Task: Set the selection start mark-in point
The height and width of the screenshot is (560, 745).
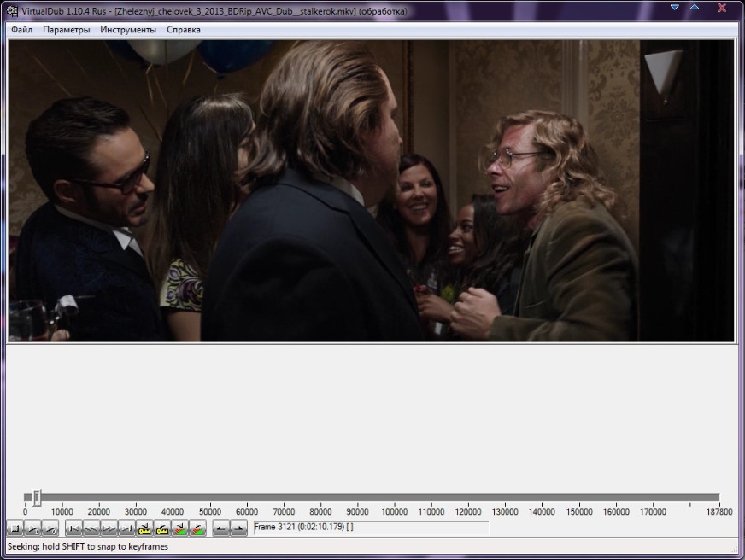Action: pos(221,528)
